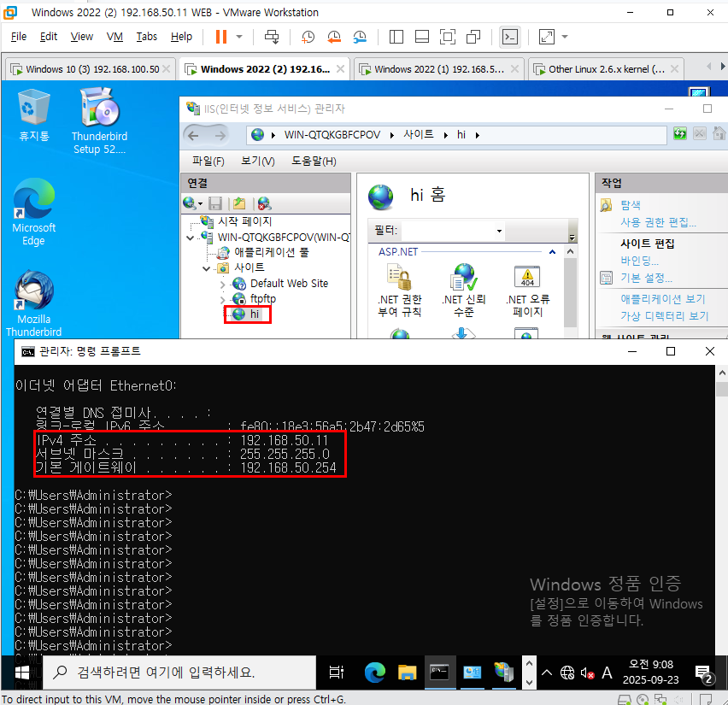This screenshot has width=728, height=705.
Task: Open .NET 권한 부여 규칙 feature
Action: [x=399, y=291]
